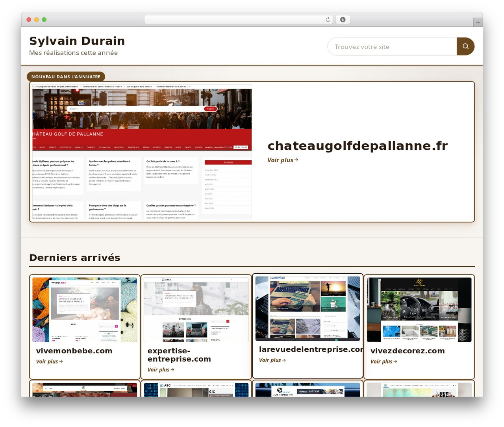
Task: Click 'Voir plus' under larevuedelentreprise.com
Action: pyautogui.click(x=272, y=360)
